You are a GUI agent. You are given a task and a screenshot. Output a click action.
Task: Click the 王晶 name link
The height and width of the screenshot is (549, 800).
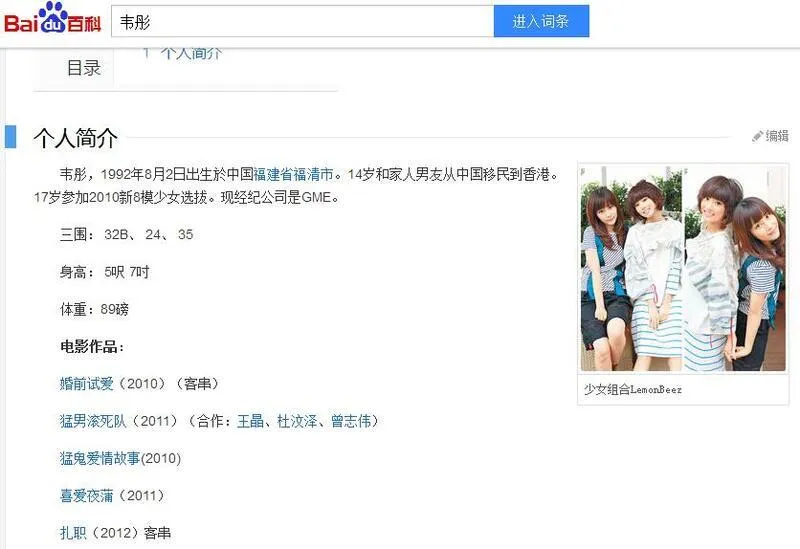click(x=251, y=421)
